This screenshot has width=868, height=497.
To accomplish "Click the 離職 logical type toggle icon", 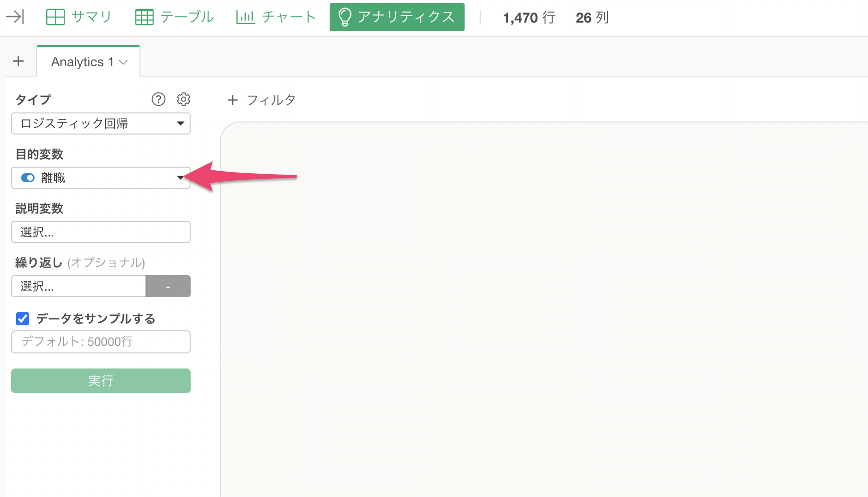I will point(28,178).
